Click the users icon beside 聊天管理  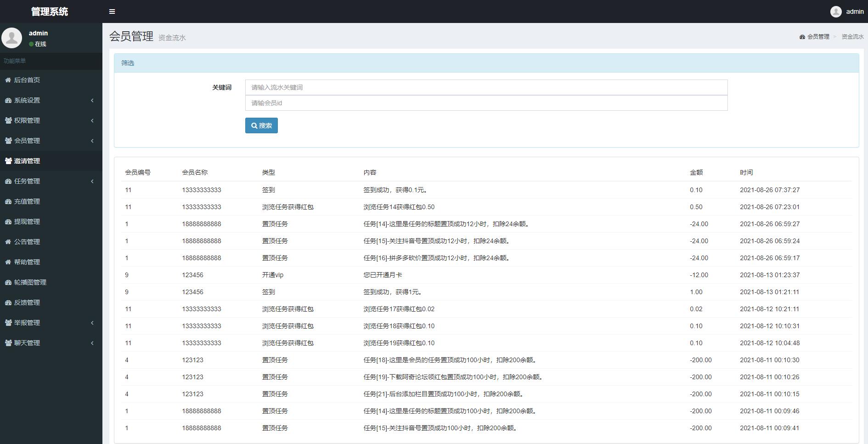pos(8,343)
